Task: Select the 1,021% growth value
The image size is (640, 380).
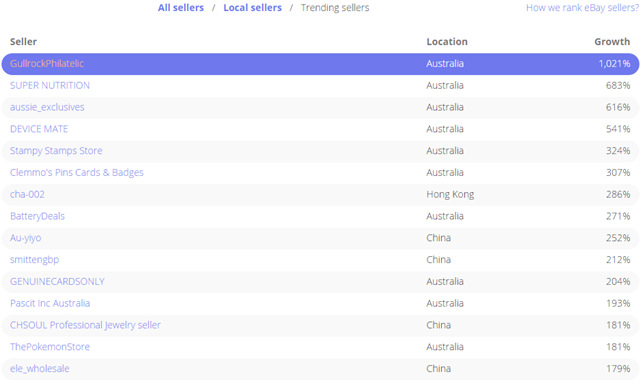Action: pyautogui.click(x=614, y=64)
